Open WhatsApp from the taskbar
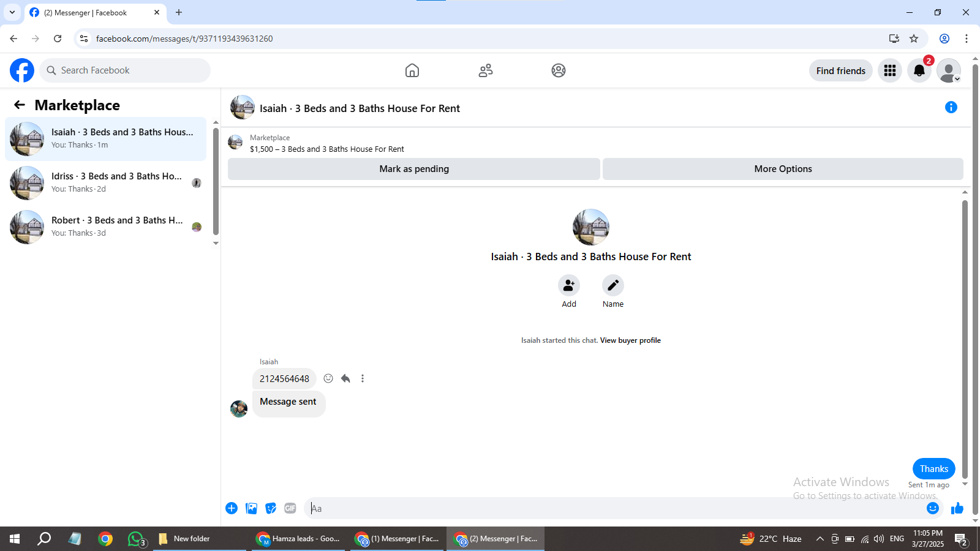The width and height of the screenshot is (980, 551). 137,539
